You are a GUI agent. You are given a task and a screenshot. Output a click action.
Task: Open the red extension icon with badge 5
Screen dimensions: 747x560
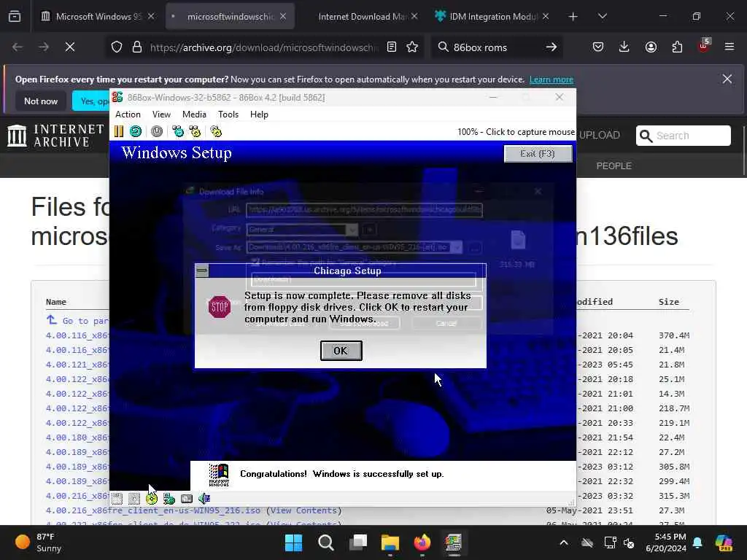704,46
